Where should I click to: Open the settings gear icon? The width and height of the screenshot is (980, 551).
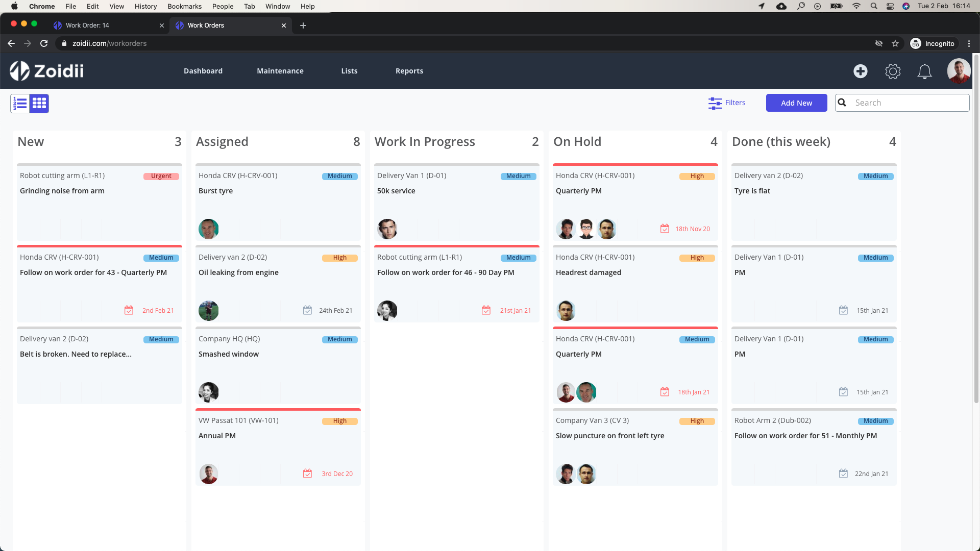pos(893,71)
